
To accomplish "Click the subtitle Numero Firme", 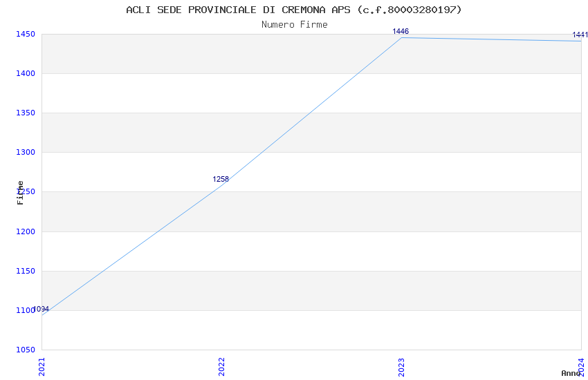I will click(295, 24).
